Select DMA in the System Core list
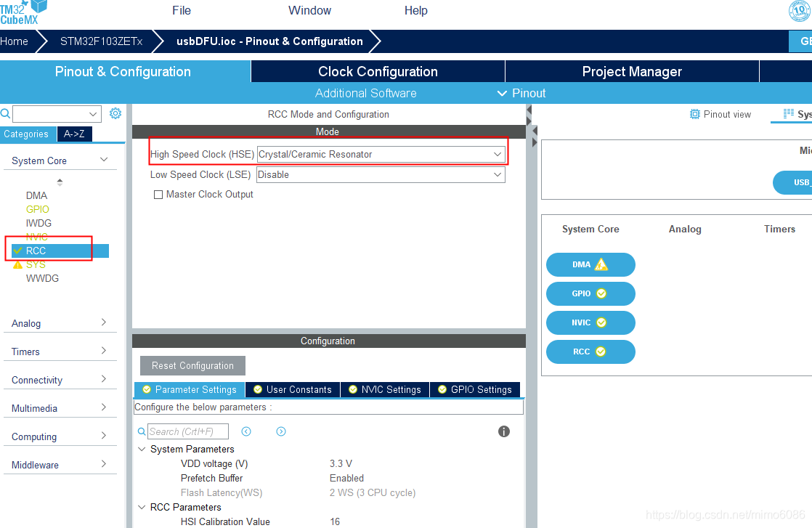Viewport: 812px width, 528px height. 37,195
